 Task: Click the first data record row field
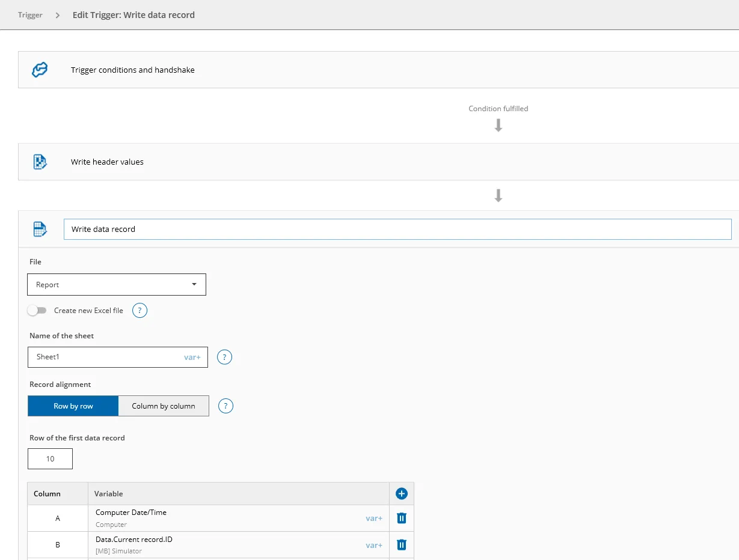tap(50, 458)
